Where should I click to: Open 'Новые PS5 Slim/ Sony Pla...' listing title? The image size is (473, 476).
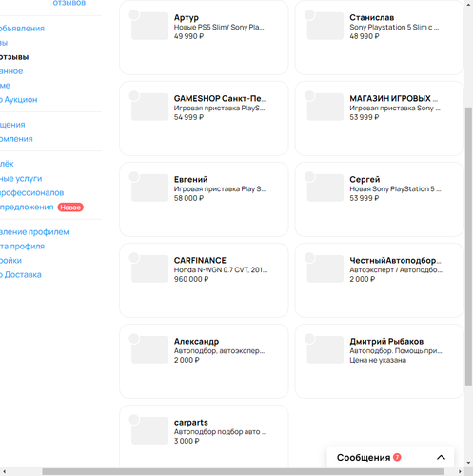coord(219,27)
